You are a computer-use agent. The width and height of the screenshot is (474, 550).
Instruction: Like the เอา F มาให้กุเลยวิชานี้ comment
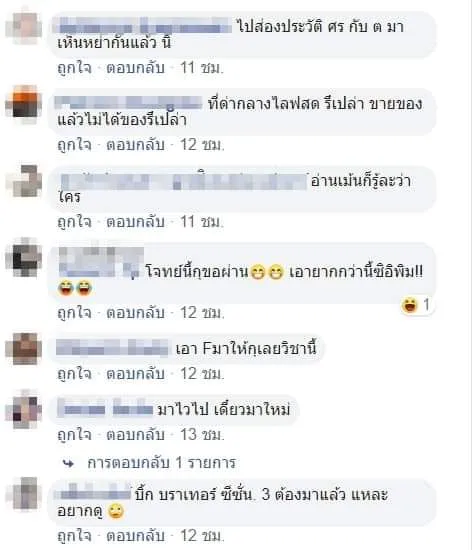point(74,374)
